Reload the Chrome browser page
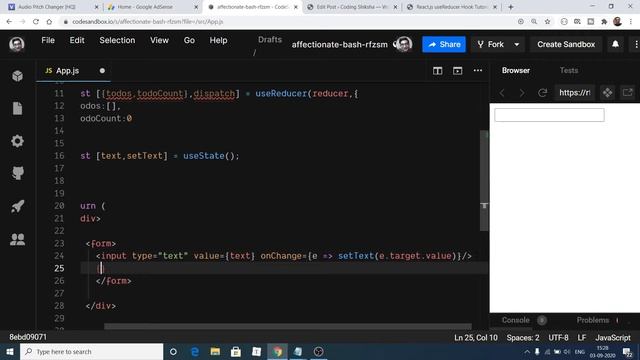This screenshot has width=640, height=360. pos(36,22)
